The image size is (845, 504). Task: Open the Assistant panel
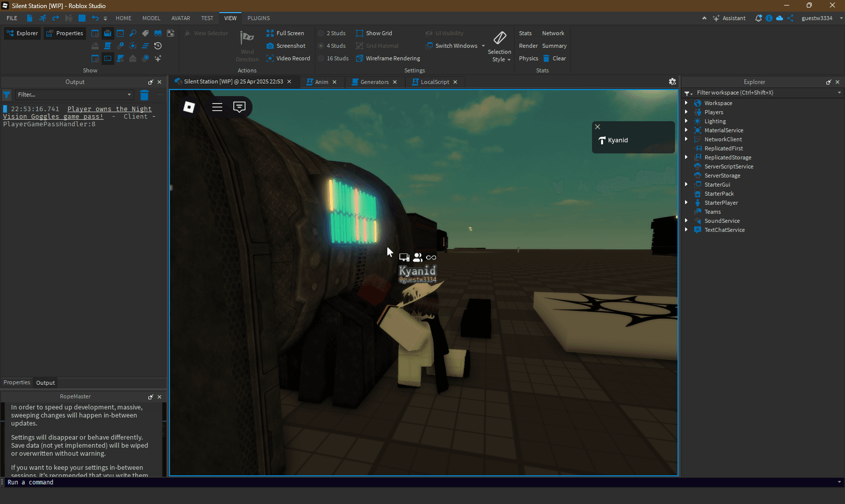point(729,18)
